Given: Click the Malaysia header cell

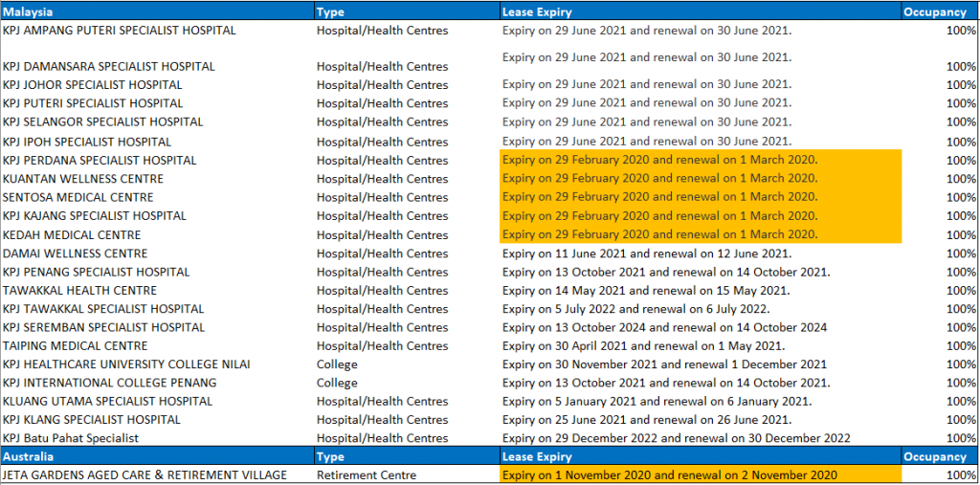Looking at the screenshot, I should [x=157, y=11].
